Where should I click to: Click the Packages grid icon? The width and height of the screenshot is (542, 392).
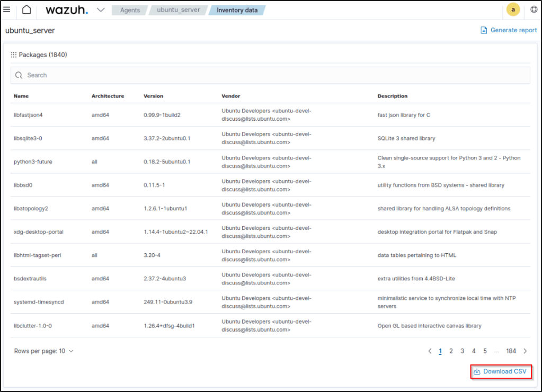point(14,55)
